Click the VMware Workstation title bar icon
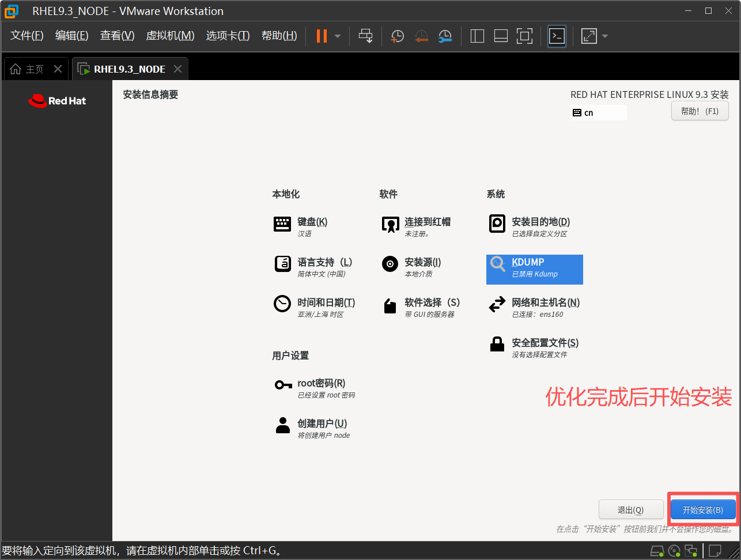The width and height of the screenshot is (741, 560). pos(11,11)
